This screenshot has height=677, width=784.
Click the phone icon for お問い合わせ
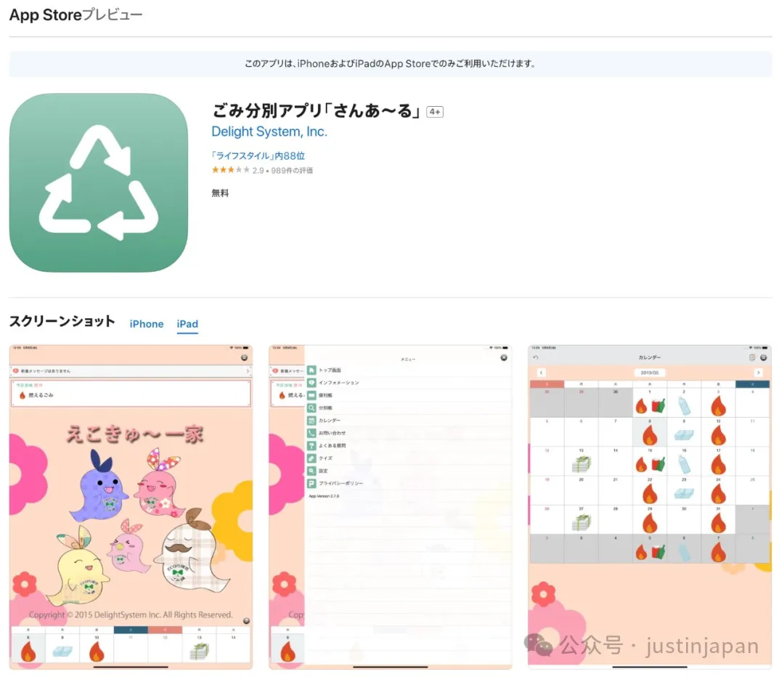311,433
